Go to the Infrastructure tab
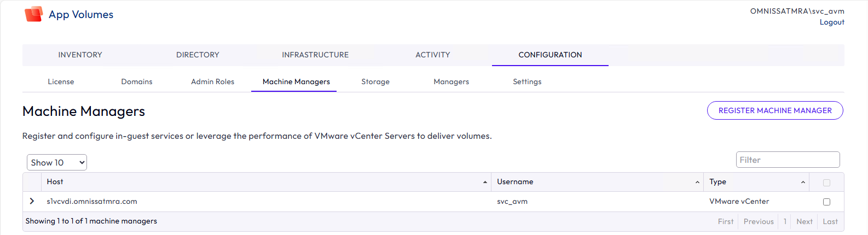Screen dimensions: 868x235 [315, 55]
